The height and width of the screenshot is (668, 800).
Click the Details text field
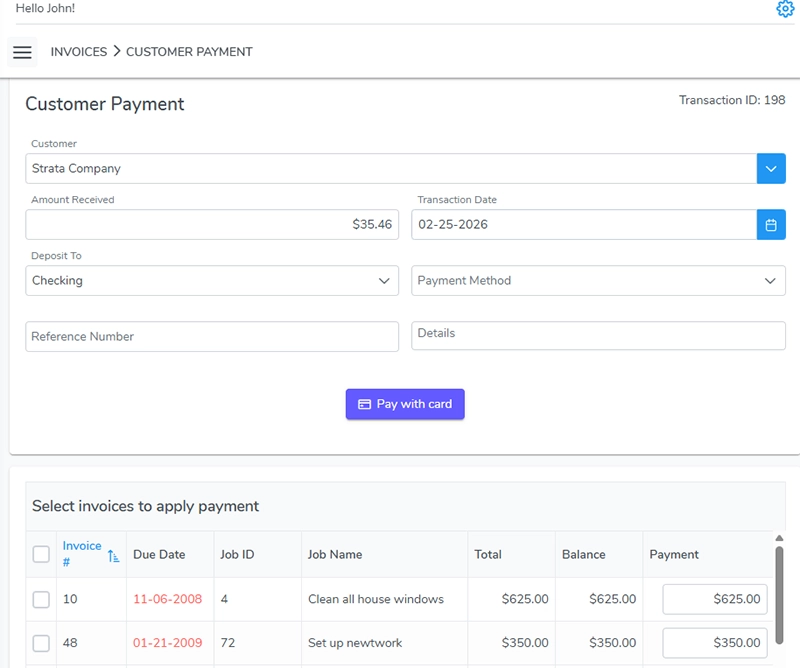tap(598, 336)
